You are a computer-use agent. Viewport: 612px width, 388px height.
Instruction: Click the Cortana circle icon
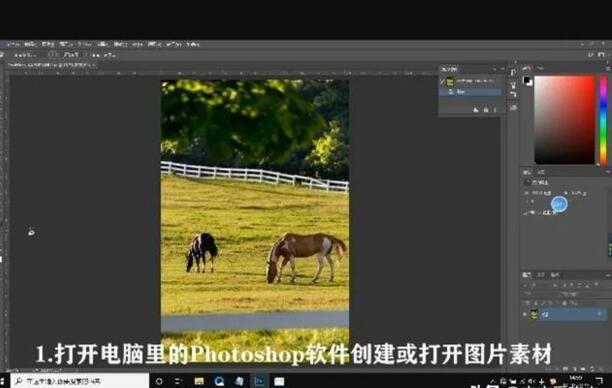(159, 381)
